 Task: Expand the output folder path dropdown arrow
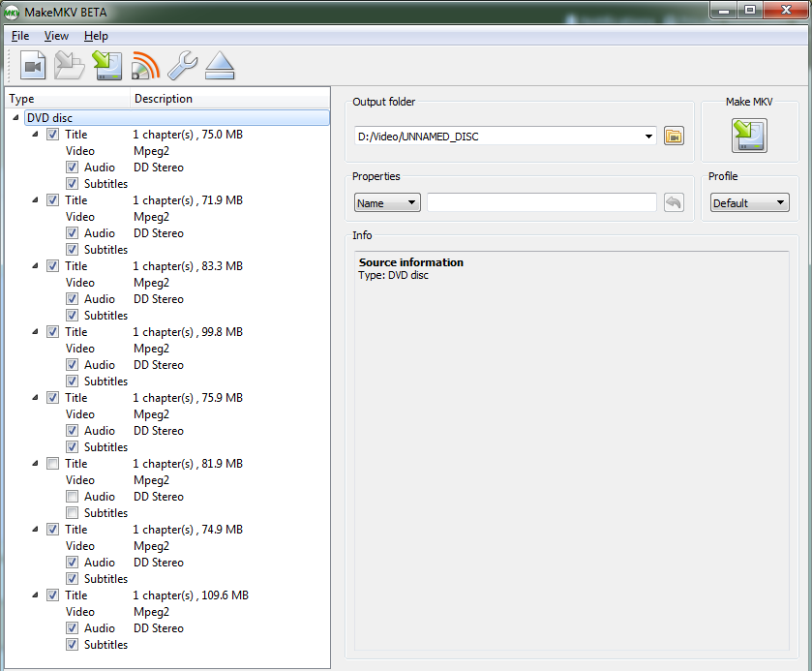click(x=648, y=137)
